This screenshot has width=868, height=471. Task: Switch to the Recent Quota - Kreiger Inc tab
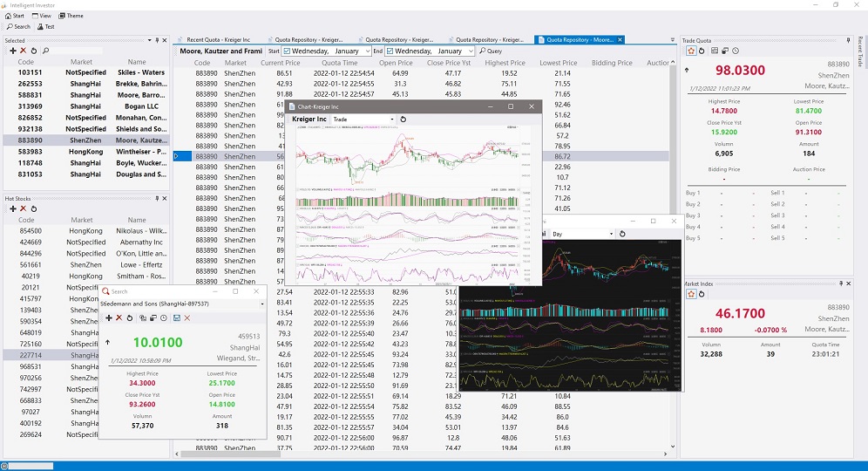(214, 40)
